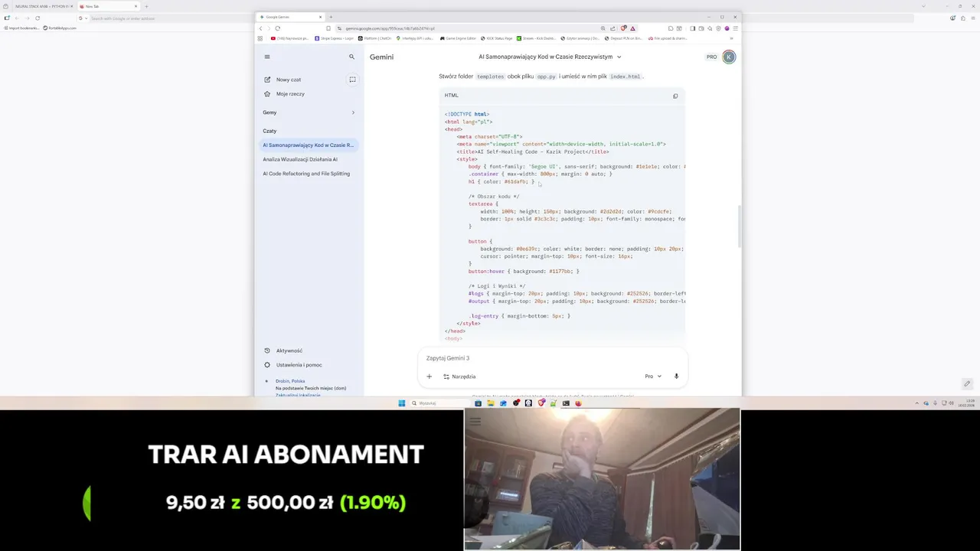Reload the Gemini page
Viewport: 980px width, 551px height.
point(278,28)
